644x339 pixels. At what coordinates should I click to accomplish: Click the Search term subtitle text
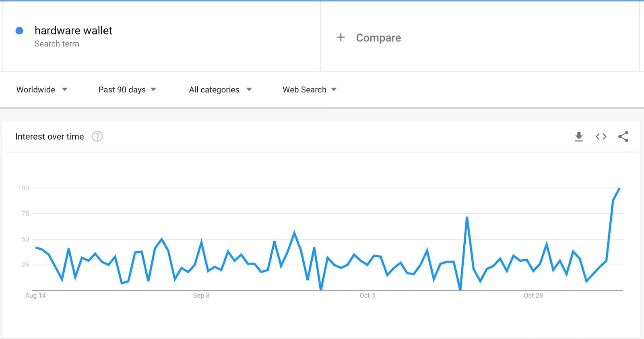(57, 43)
